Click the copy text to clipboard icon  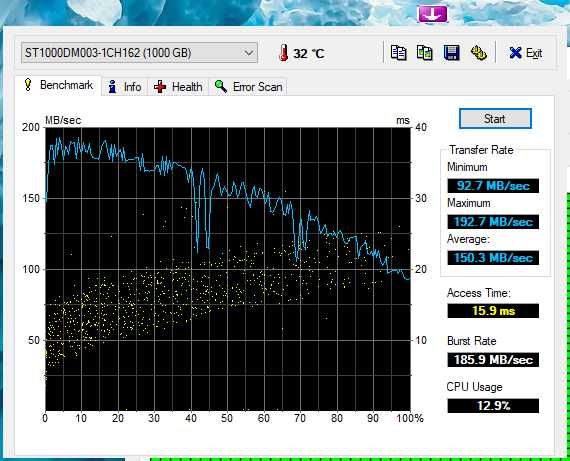(398, 53)
